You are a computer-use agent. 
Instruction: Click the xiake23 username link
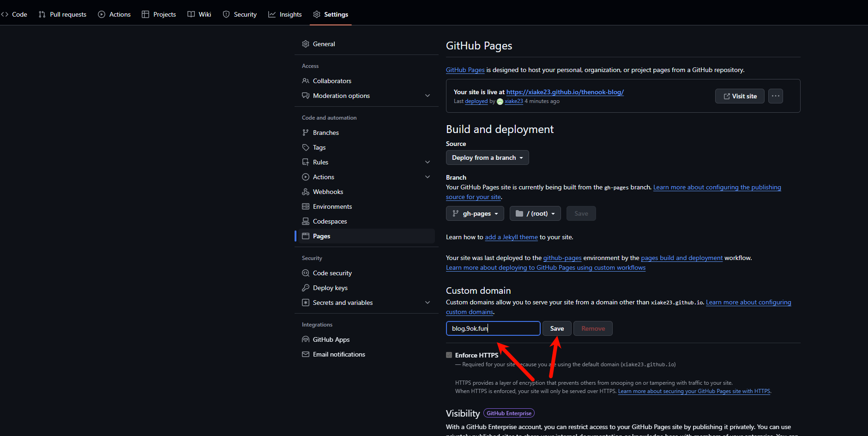click(x=514, y=101)
